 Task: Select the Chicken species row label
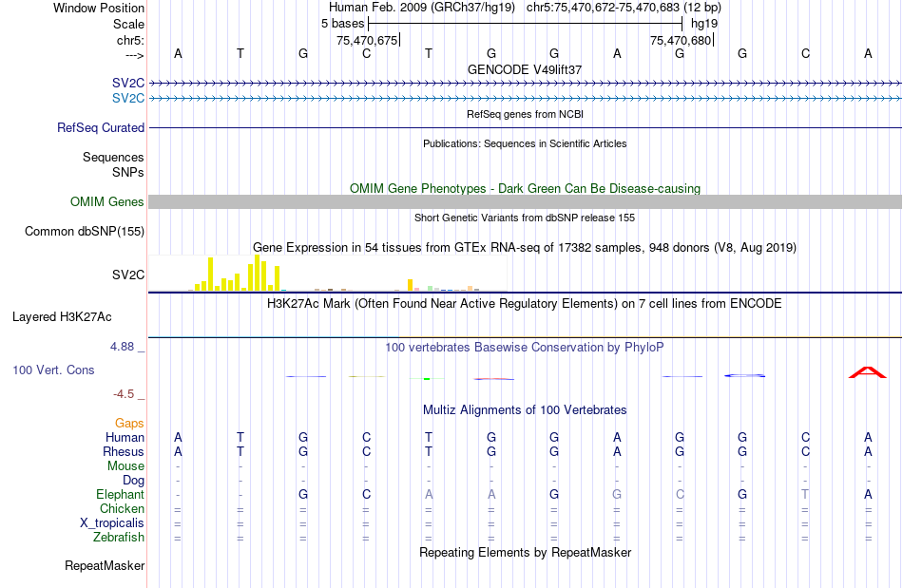point(122,508)
